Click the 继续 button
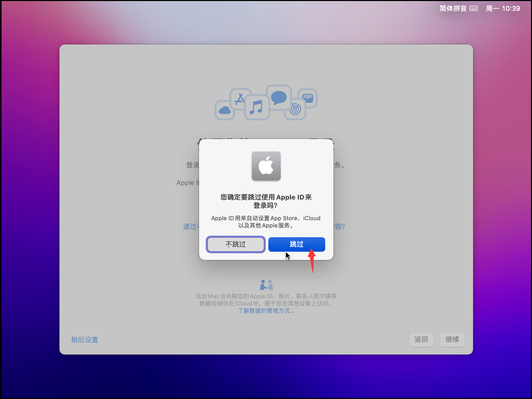 click(452, 339)
